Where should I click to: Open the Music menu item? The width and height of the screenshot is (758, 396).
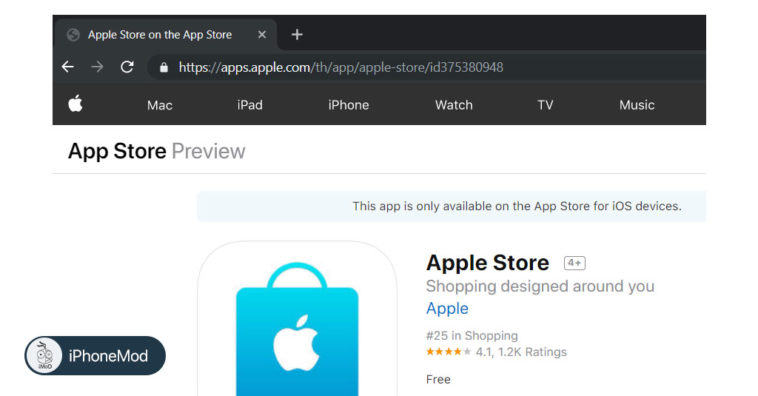tap(637, 105)
